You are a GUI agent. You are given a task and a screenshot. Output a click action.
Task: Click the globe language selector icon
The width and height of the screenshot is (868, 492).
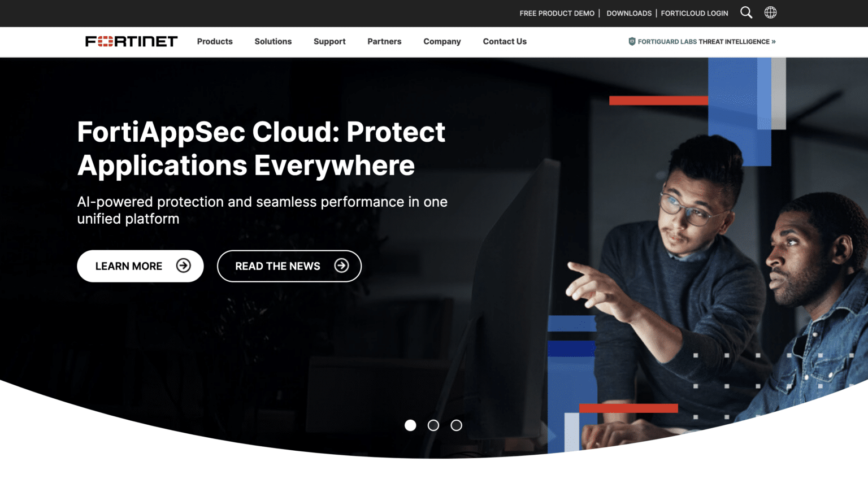(x=770, y=12)
